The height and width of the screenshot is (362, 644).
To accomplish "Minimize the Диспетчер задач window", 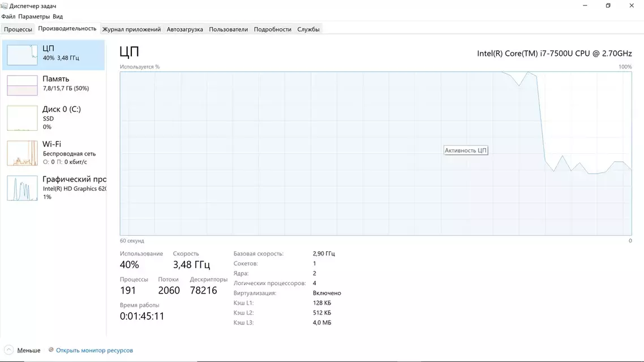I will [585, 6].
